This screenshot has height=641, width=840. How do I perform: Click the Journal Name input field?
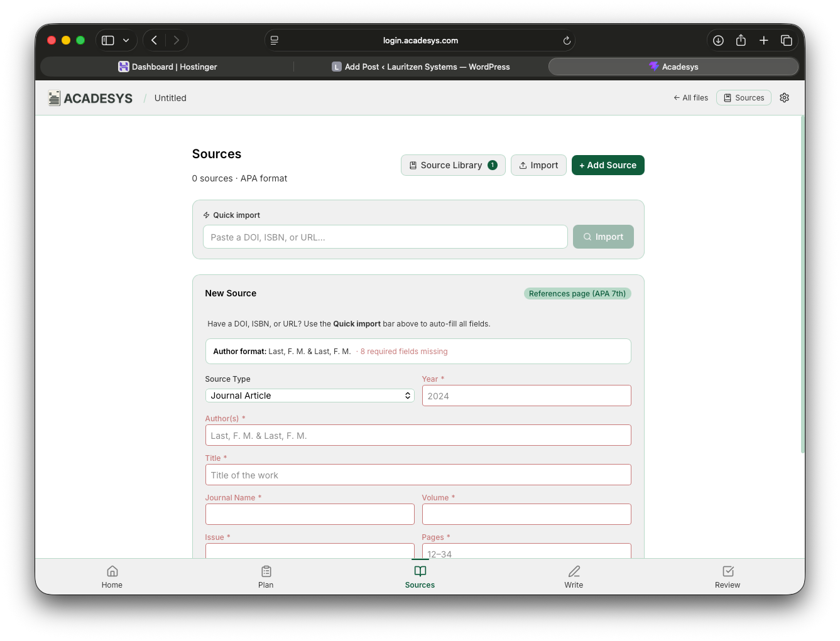[x=310, y=514]
